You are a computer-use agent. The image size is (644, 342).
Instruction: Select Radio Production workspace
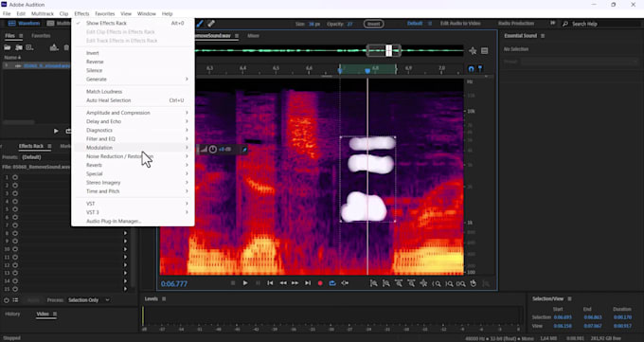[x=516, y=24]
